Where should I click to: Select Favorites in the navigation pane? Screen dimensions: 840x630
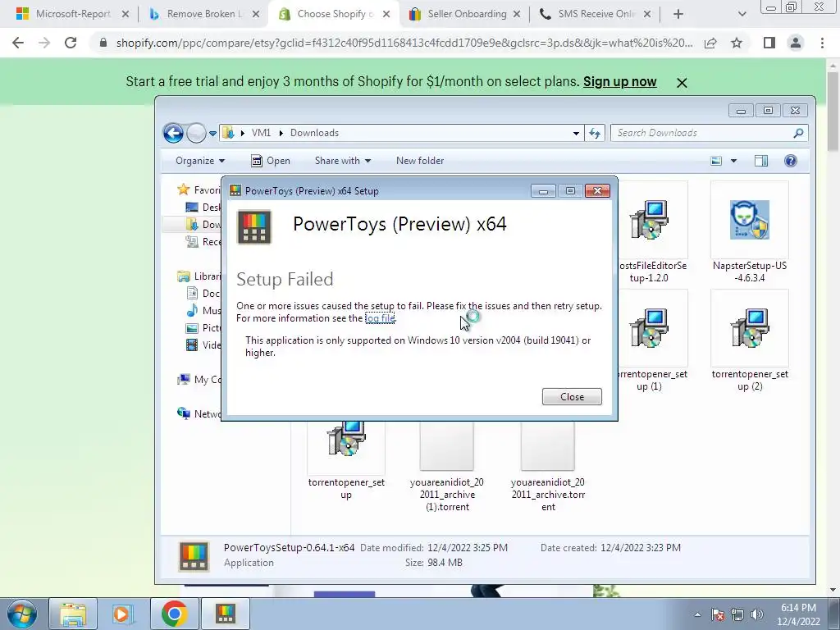(x=199, y=189)
